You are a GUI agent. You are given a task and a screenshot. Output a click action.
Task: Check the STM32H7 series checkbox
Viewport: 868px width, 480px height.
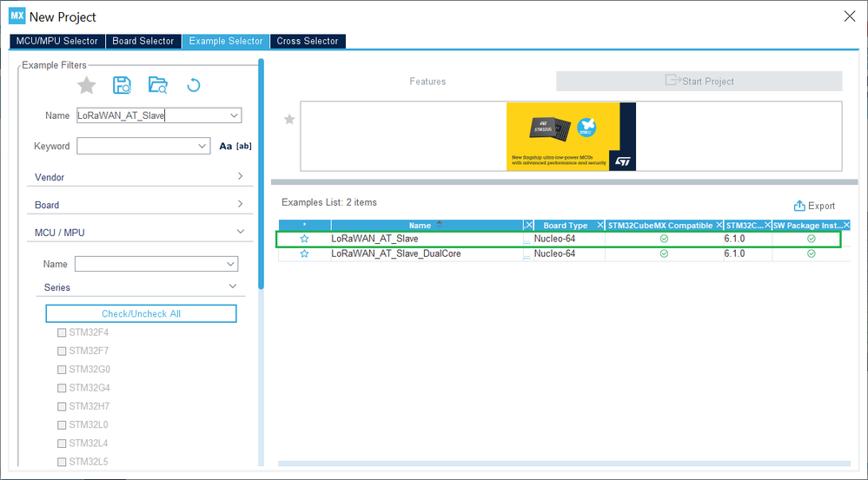click(x=62, y=406)
